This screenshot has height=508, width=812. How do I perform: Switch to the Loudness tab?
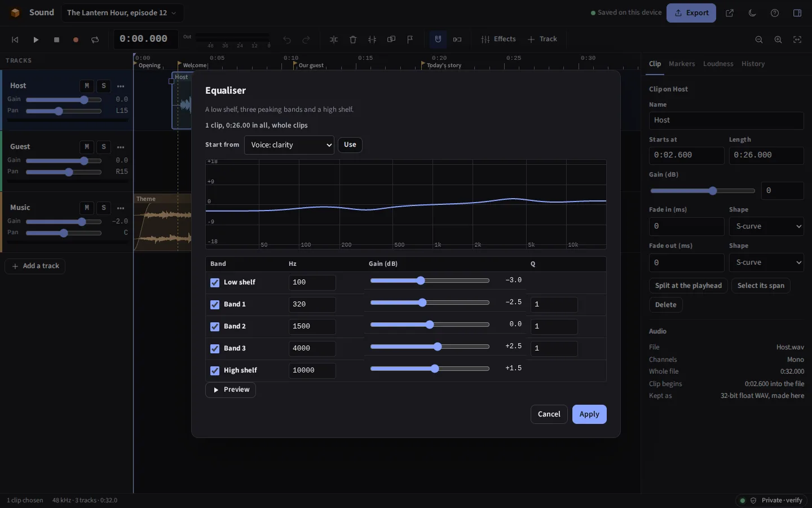[x=718, y=64]
